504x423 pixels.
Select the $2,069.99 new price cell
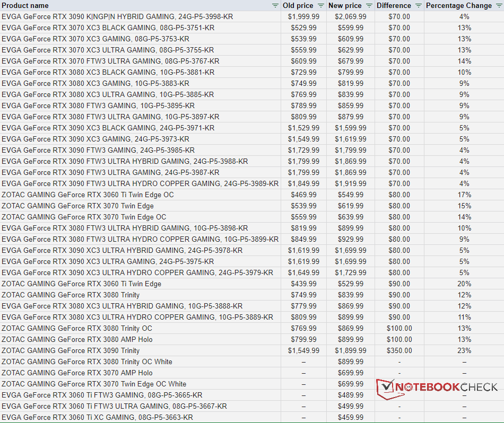pos(350,16)
